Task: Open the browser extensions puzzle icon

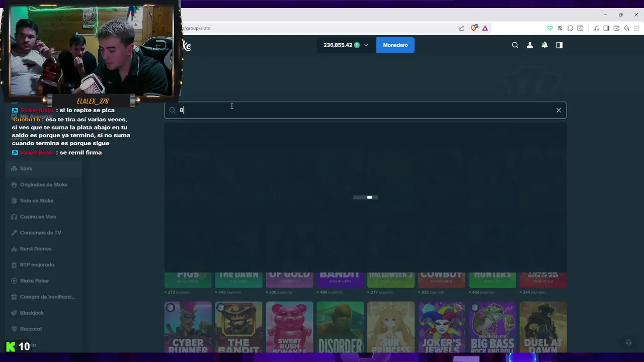Action: tap(570, 28)
